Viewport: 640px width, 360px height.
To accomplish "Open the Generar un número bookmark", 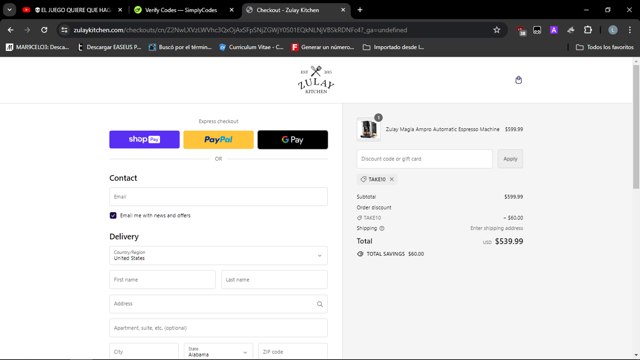I will [x=322, y=47].
